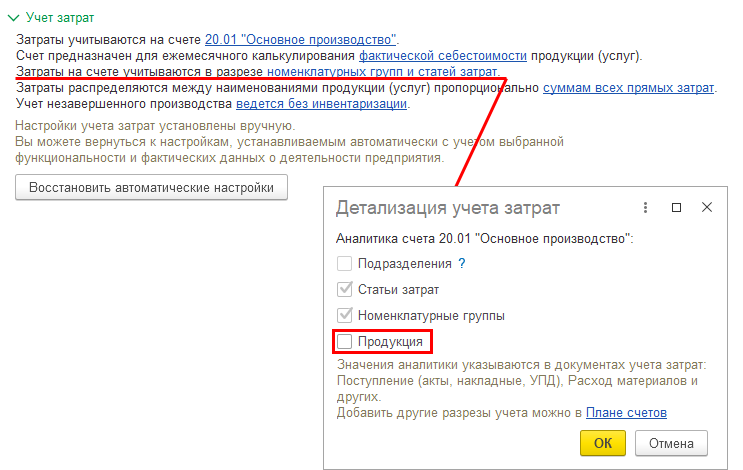Viewport: 743px width, 470px height.
Task: Open the суммам всех прямых затрат link
Action: [628, 88]
